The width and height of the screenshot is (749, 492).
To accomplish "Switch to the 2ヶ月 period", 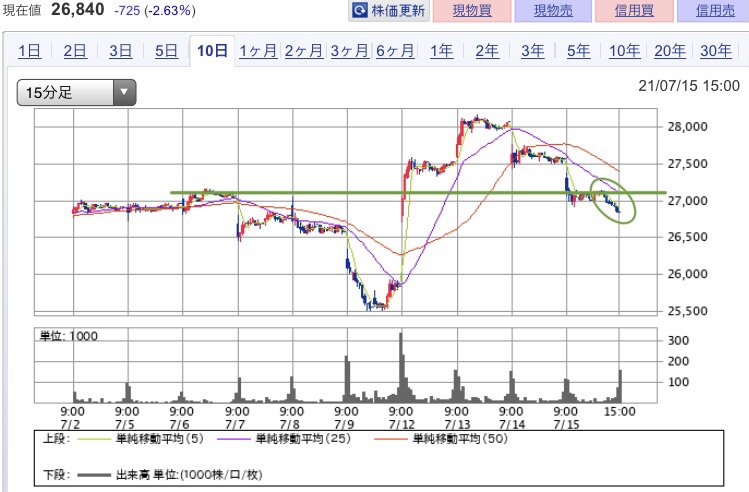I will tap(304, 51).
